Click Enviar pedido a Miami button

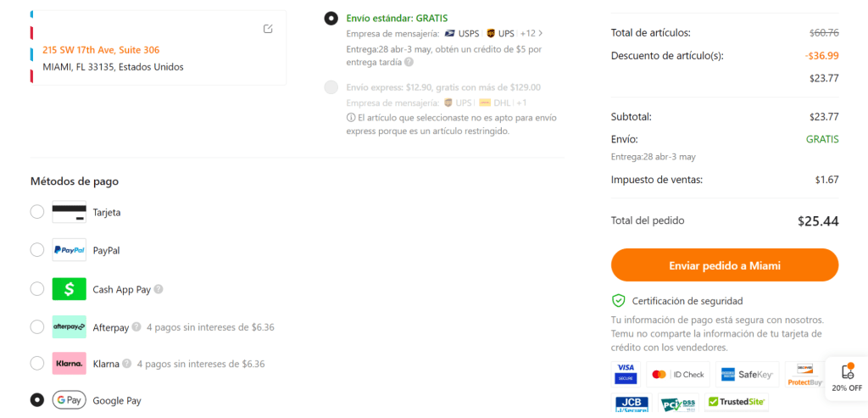pos(725,265)
